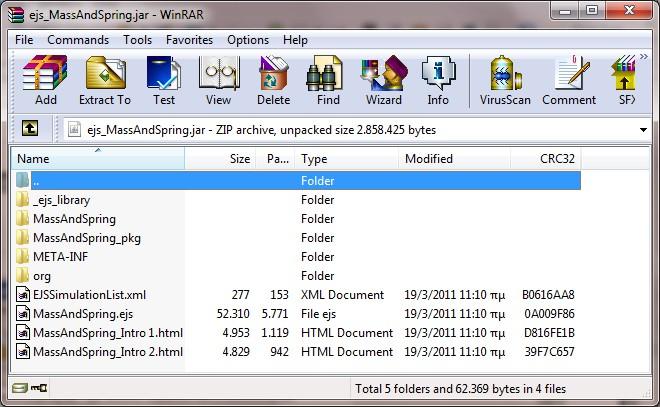Sort by the Type column header

346,159
